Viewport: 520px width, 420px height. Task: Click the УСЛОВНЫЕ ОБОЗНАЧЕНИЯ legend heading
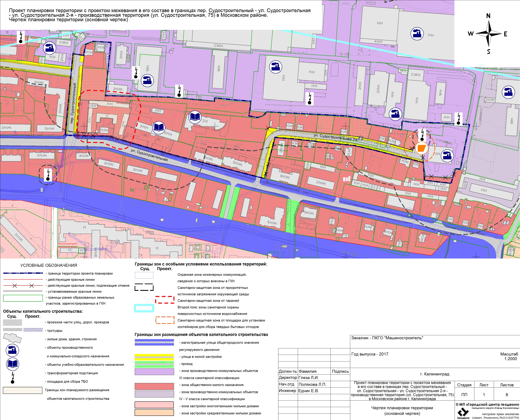[x=49, y=265]
